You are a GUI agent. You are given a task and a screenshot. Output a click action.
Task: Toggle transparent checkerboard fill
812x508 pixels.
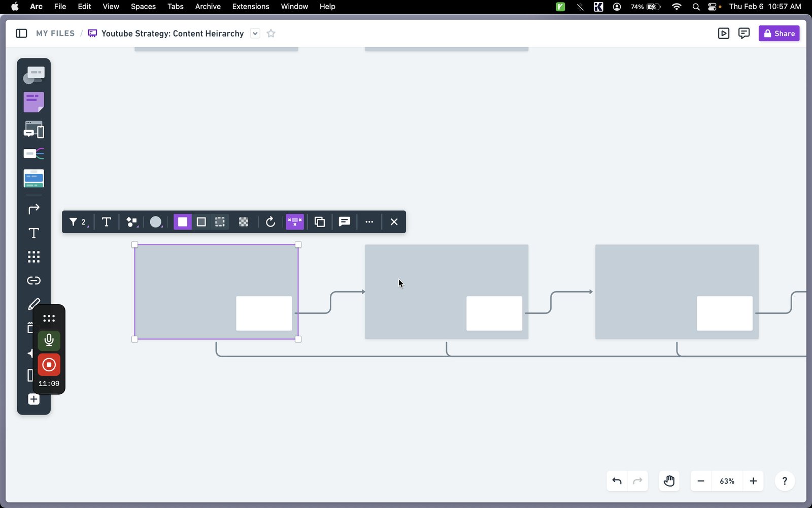click(244, 222)
